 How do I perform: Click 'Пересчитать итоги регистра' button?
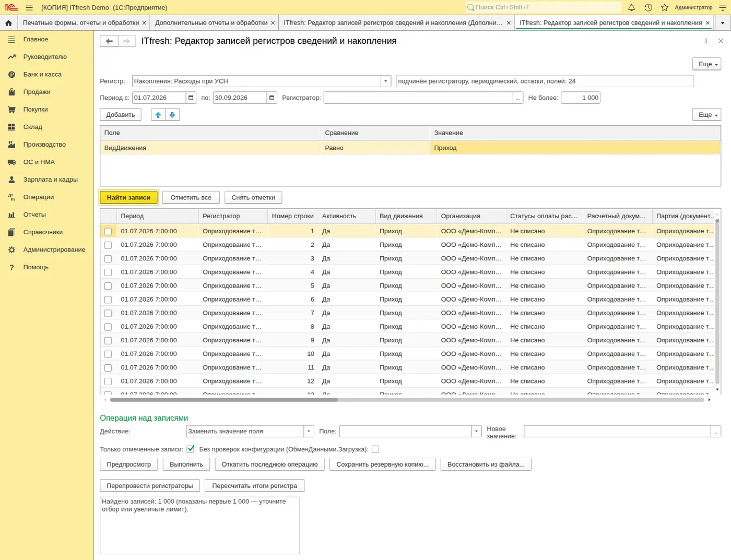tap(255, 486)
